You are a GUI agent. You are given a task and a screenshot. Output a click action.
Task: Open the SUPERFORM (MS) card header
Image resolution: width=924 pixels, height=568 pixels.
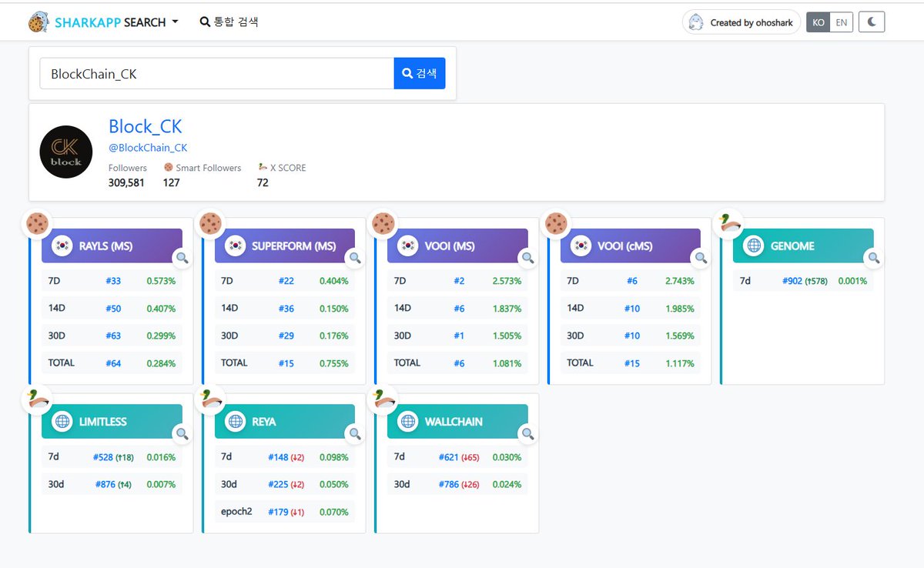285,246
